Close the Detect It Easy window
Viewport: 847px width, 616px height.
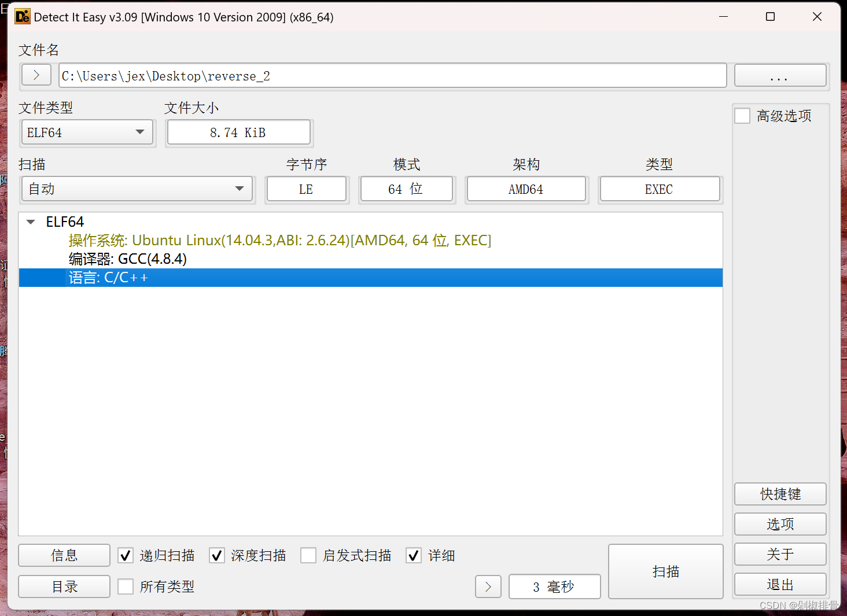tap(817, 17)
